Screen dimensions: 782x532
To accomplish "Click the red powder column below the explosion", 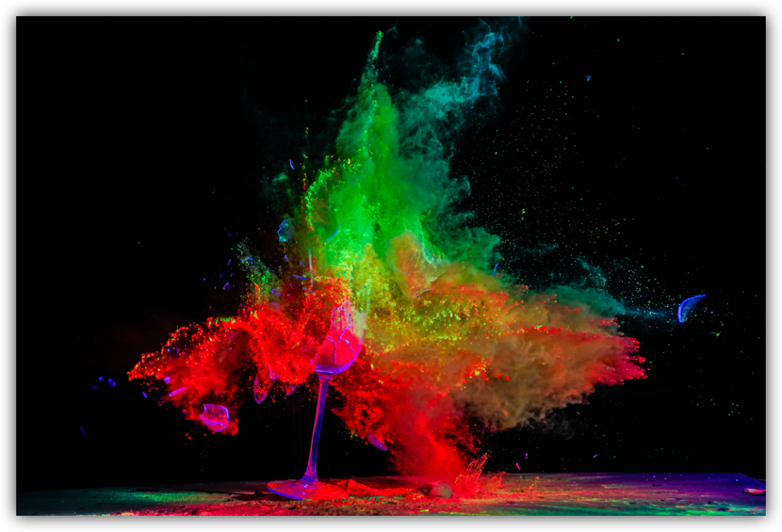I will (430, 444).
